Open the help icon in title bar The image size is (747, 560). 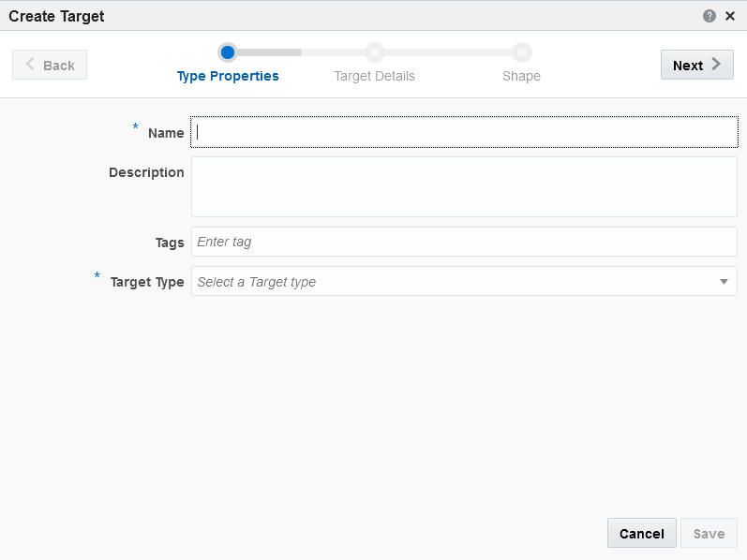coord(709,16)
